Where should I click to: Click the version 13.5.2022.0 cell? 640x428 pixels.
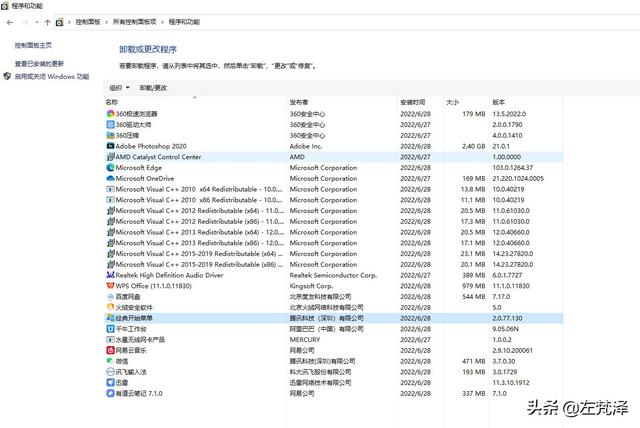point(509,113)
